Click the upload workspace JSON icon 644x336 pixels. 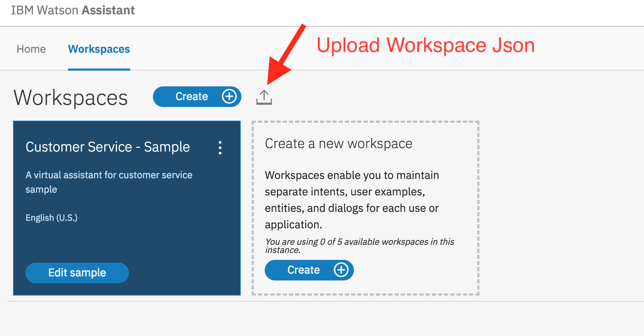264,97
